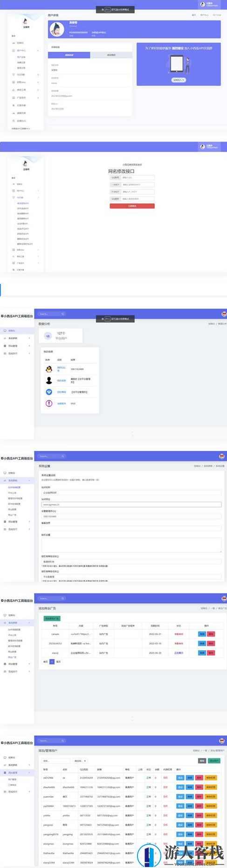The image size is (227, 868).
Task: Expand 百域发行 in the 添加商业广告 sidebar
Action: [x=17, y=671]
